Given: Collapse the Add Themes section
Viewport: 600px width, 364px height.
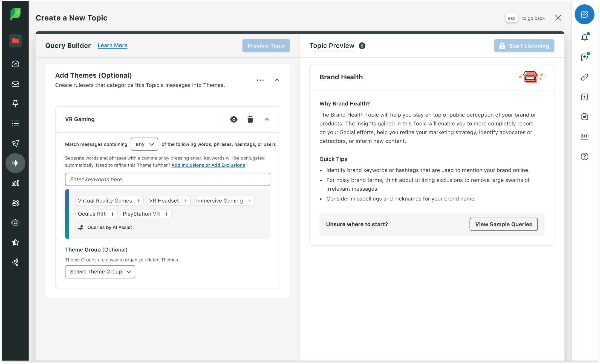Looking at the screenshot, I should click(x=277, y=80).
